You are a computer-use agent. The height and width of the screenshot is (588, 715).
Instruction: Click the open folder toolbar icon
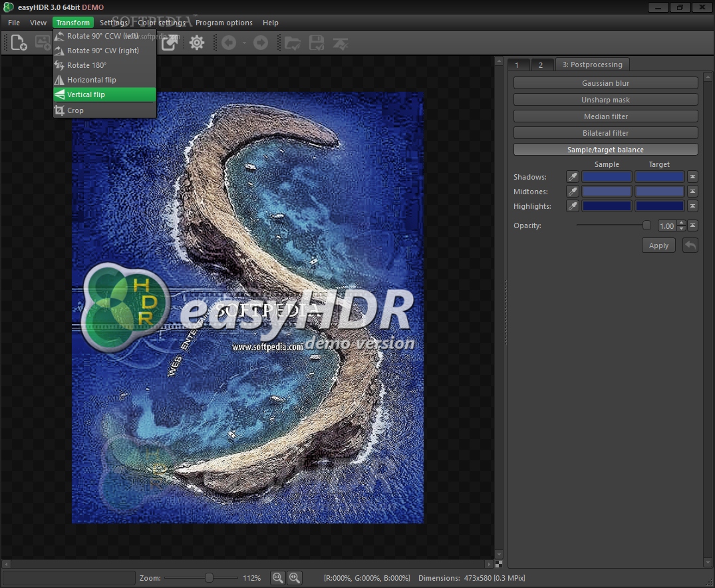point(292,43)
